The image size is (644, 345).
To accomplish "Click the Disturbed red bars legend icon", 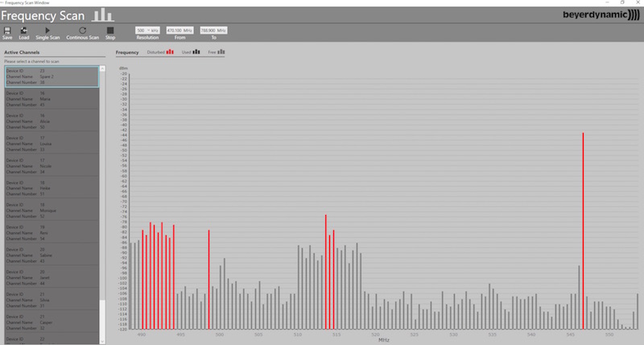I will coord(170,52).
